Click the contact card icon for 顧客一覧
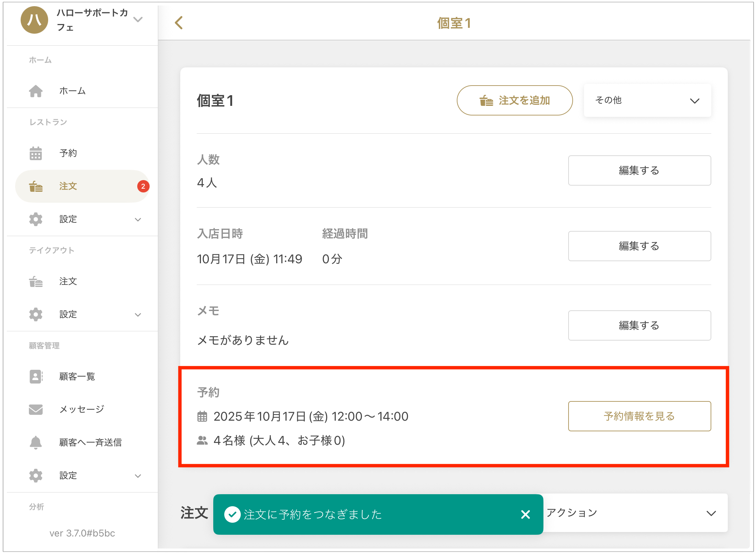The width and height of the screenshot is (756, 554). (x=36, y=376)
